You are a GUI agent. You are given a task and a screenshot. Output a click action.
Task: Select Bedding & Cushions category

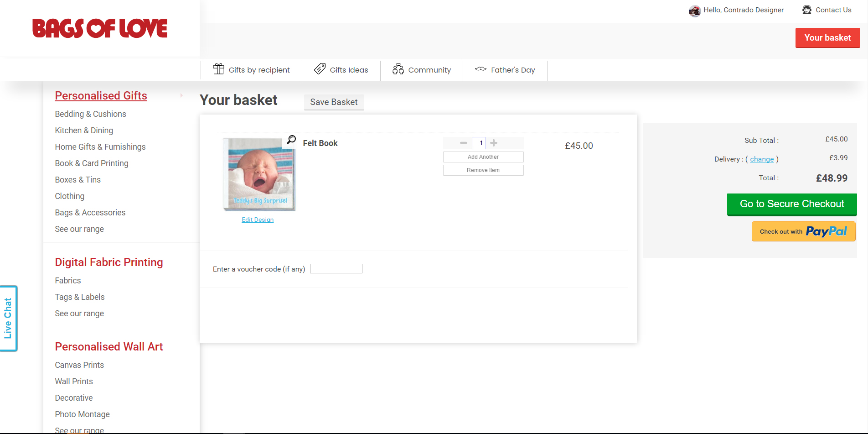tap(90, 114)
